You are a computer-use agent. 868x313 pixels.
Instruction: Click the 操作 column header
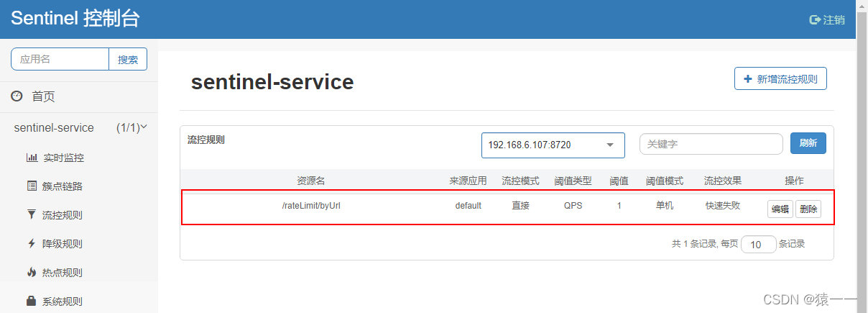[794, 181]
